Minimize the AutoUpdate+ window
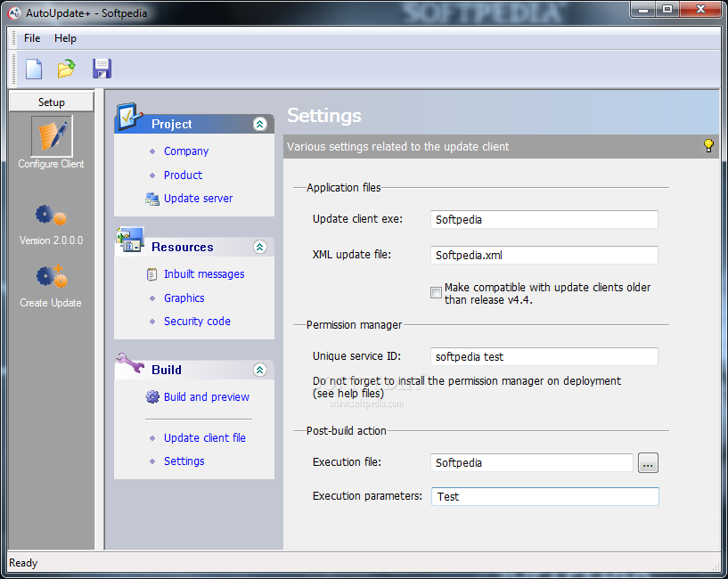Screen dimensions: 728x579 tap(642, 10)
